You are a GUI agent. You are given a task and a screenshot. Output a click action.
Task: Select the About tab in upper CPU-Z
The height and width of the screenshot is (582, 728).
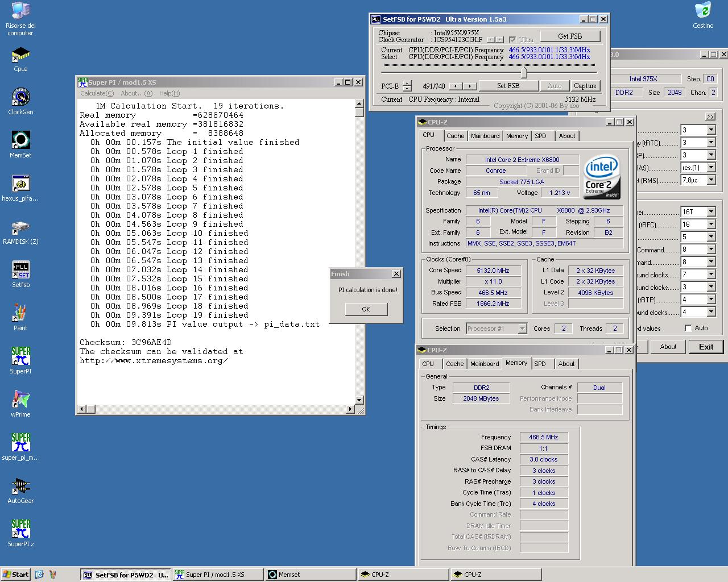click(x=567, y=136)
